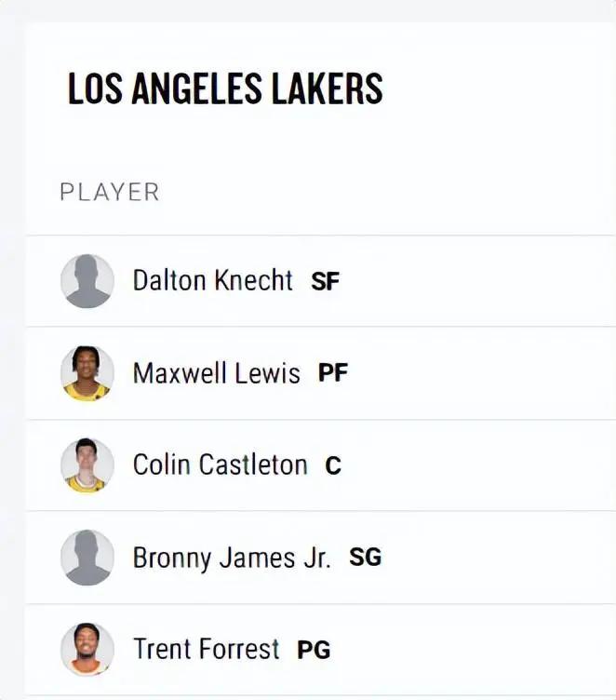The image size is (616, 700).
Task: Click the Los Angeles Lakers team heading
Action: coord(225,89)
